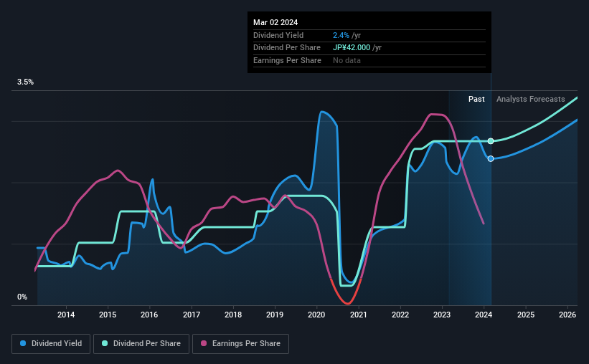Click the teal Dividend Per Share data point marker
Viewport: 589px width, 364px height.
coord(491,141)
